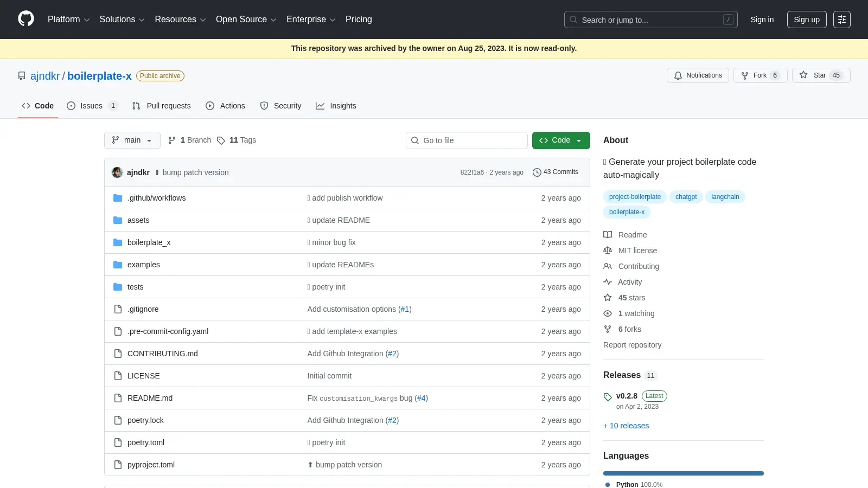The width and height of the screenshot is (868, 488).
Task: Open commit hash 822f1a6
Action: [x=472, y=172]
